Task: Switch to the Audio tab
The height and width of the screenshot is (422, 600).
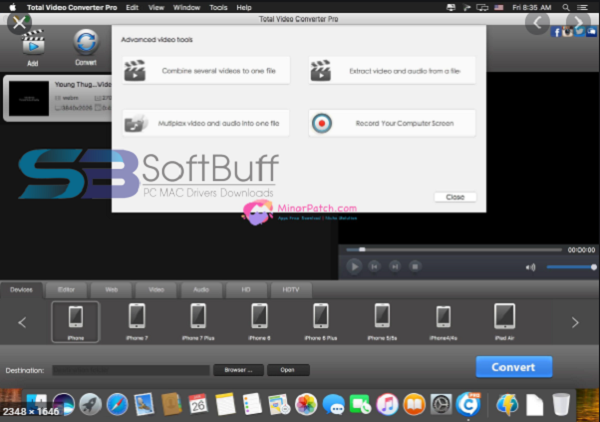Action: click(x=201, y=290)
